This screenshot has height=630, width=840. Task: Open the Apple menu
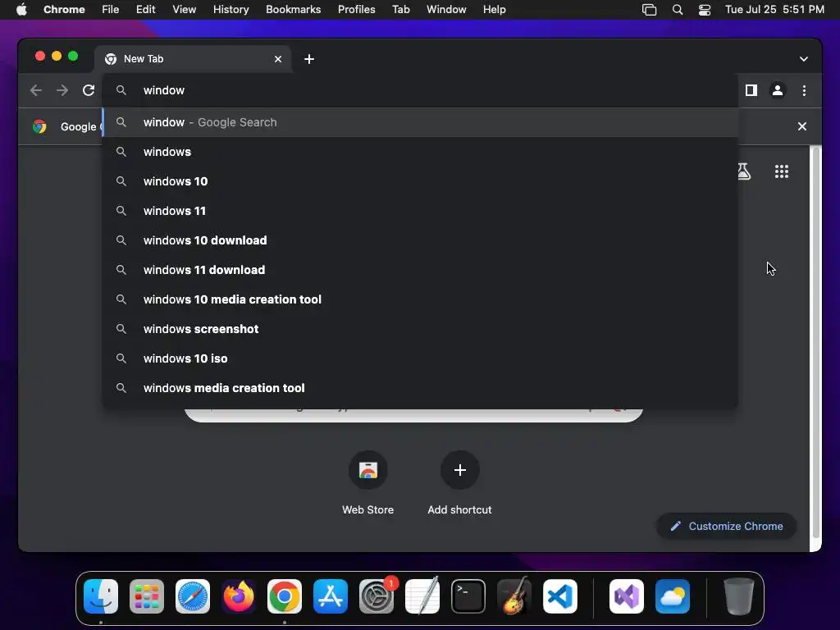coord(21,10)
